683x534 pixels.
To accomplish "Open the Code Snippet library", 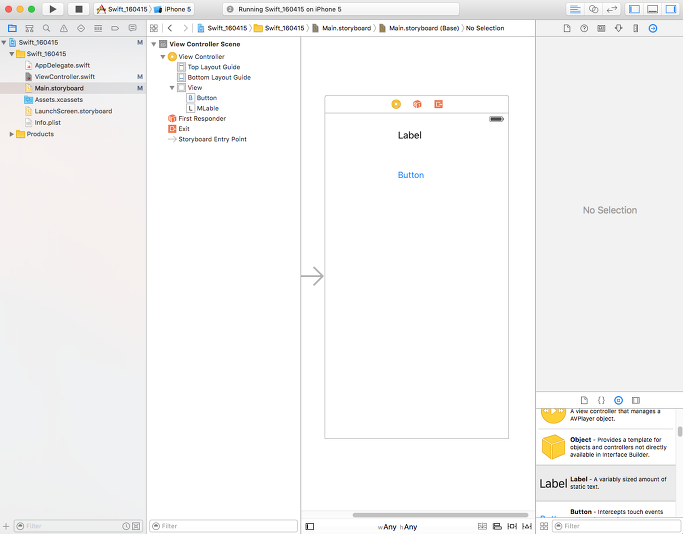I will (x=601, y=400).
